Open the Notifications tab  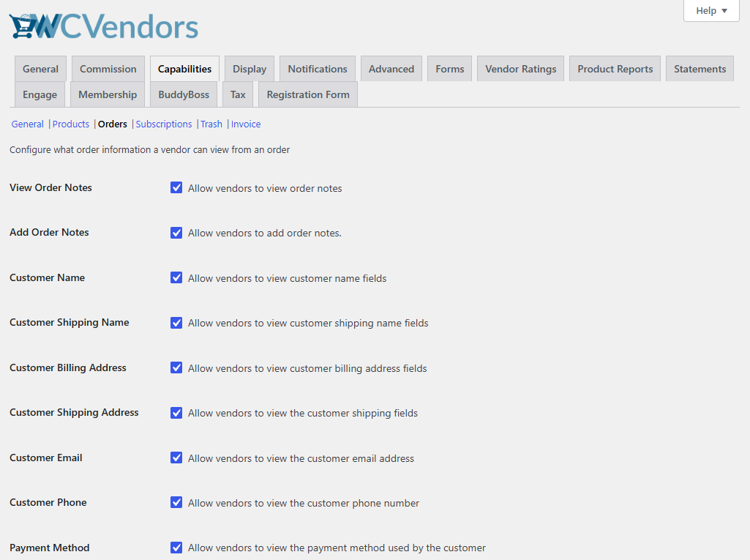[x=318, y=69]
